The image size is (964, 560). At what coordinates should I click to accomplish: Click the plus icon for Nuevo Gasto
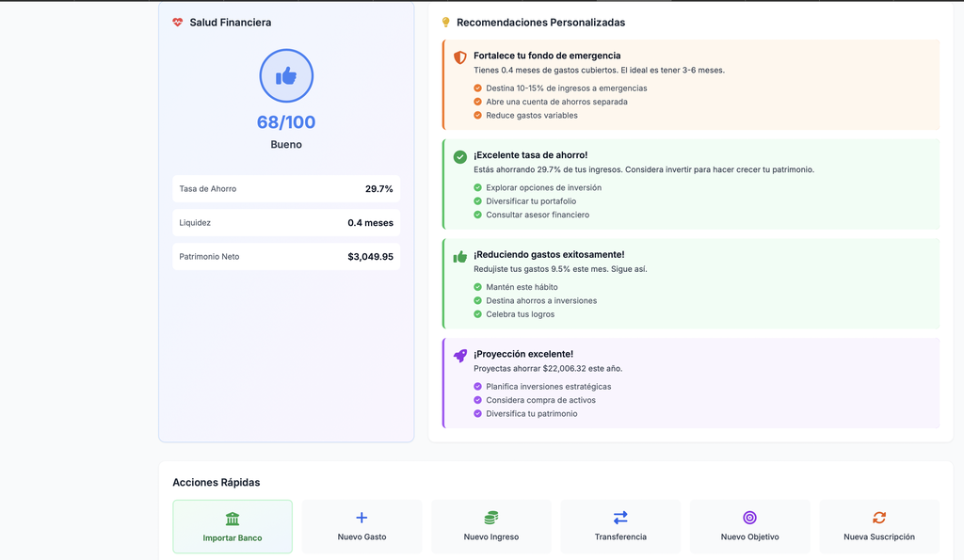point(361,516)
